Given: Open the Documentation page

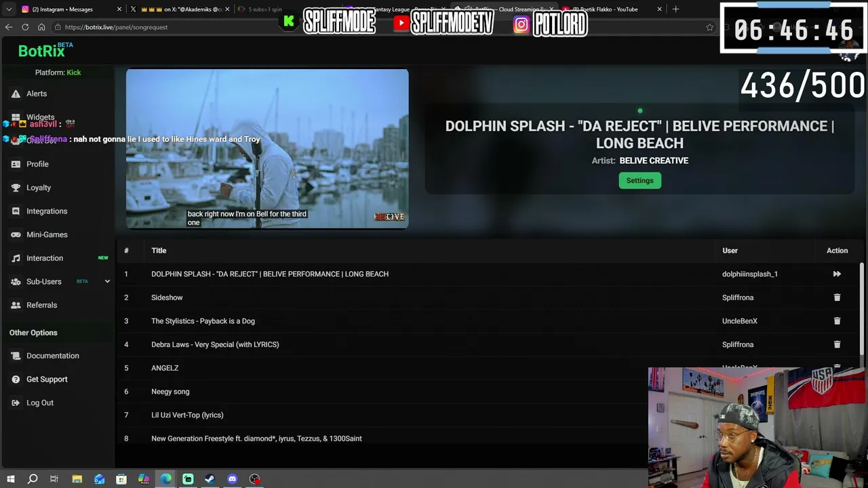Looking at the screenshot, I should point(52,356).
